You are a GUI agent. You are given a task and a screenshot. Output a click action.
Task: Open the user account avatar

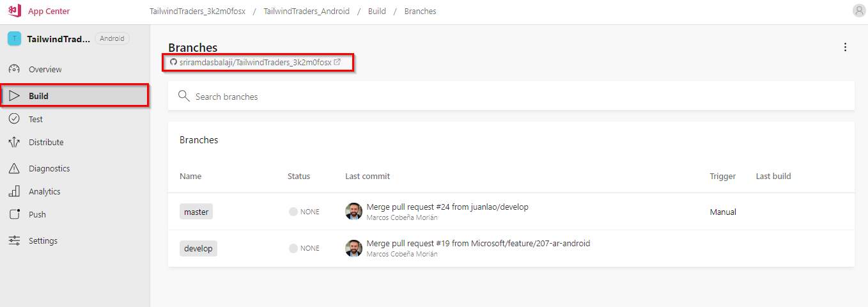[859, 10]
